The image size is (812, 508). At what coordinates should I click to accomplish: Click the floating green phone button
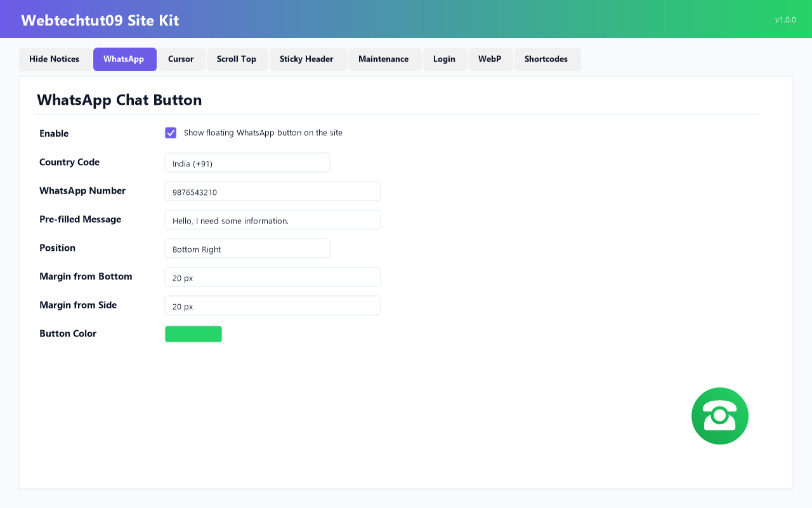tap(720, 416)
